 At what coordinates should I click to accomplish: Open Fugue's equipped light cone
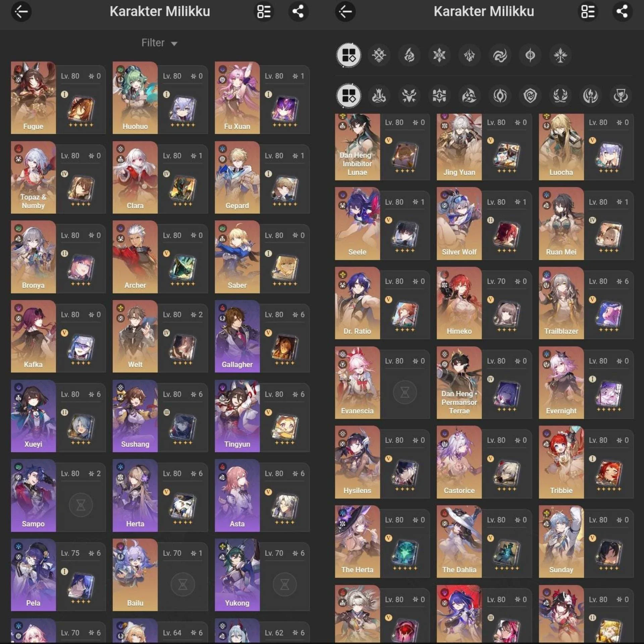81,109
